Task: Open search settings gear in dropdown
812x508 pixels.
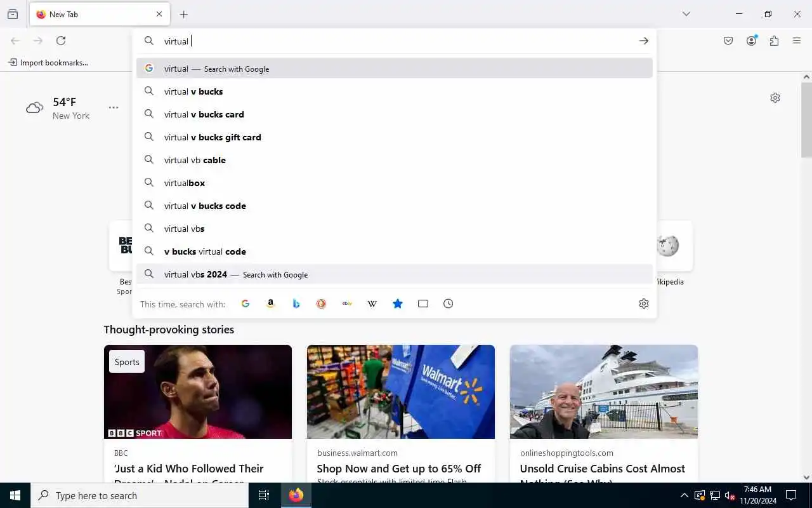Action: [644, 304]
